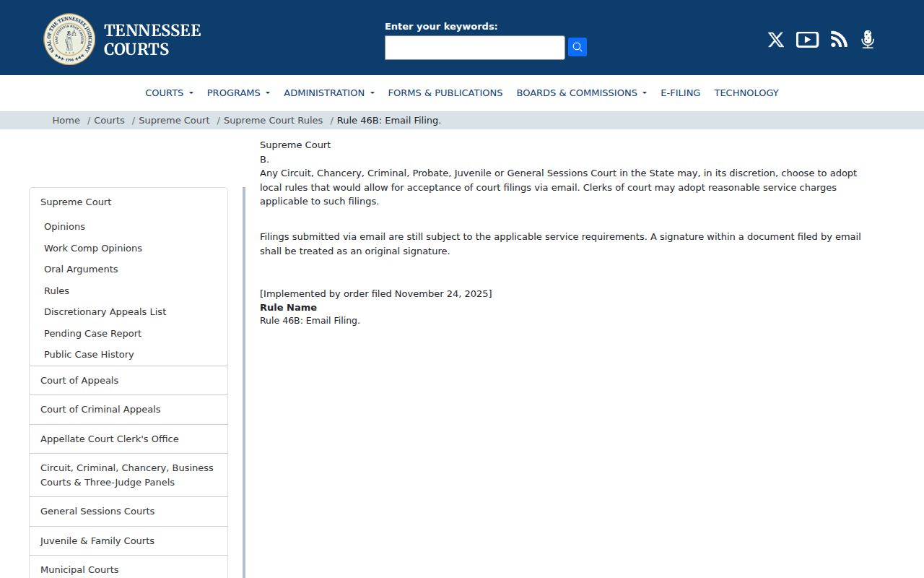The image size is (924, 578).
Task: Click the 'Rule Name' bold label
Action: [x=288, y=308]
